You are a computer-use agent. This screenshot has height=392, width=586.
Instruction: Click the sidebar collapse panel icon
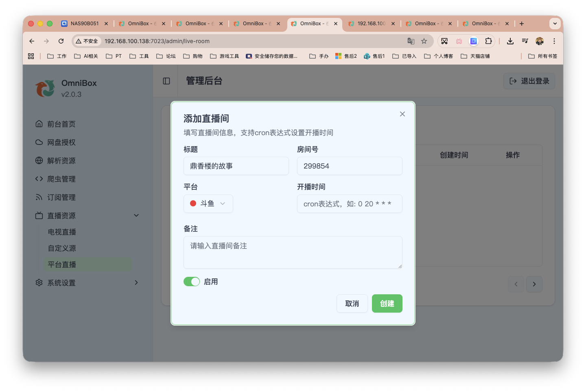point(166,81)
